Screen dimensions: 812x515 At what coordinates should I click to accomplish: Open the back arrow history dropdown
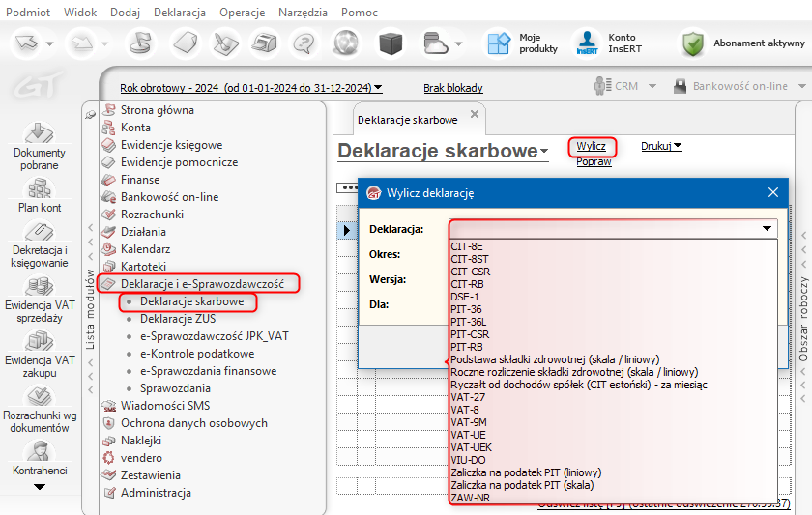[49, 44]
